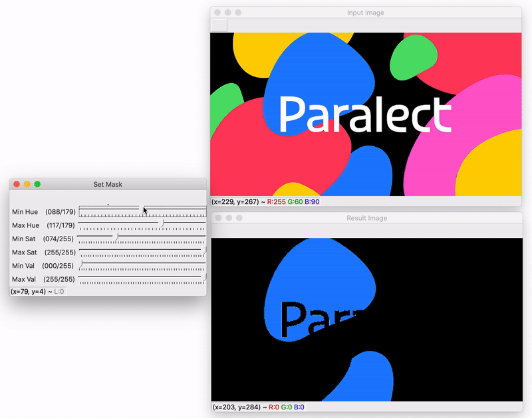
Task: Click the Set Mask status bar coordinates
Action: pyautogui.click(x=37, y=292)
